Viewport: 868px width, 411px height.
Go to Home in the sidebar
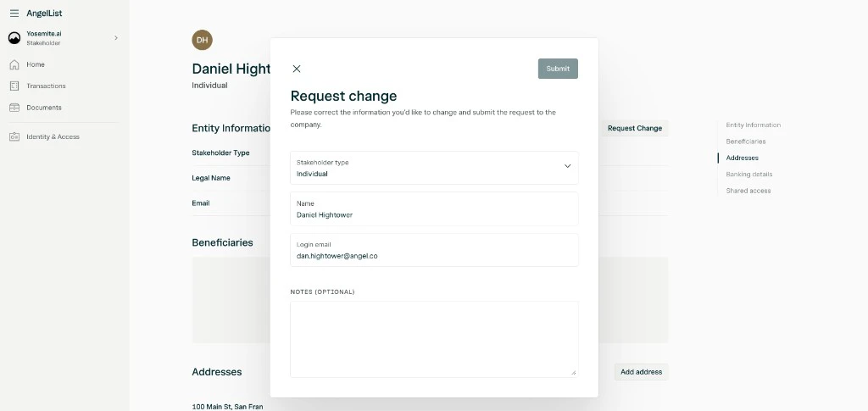(x=36, y=64)
